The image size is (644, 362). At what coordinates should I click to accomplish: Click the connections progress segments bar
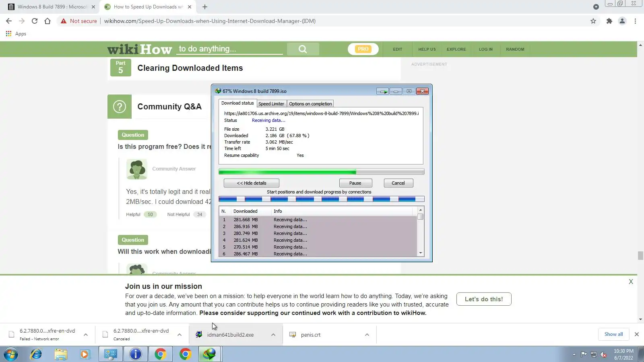point(321,199)
